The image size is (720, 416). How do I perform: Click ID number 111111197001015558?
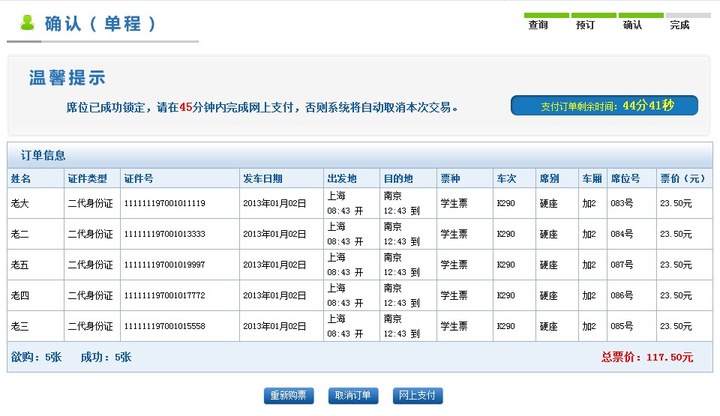click(165, 326)
